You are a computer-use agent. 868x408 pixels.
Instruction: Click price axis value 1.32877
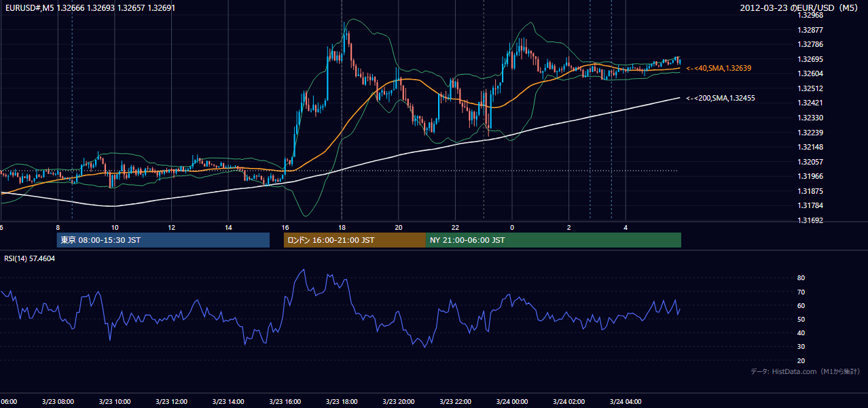pos(811,30)
